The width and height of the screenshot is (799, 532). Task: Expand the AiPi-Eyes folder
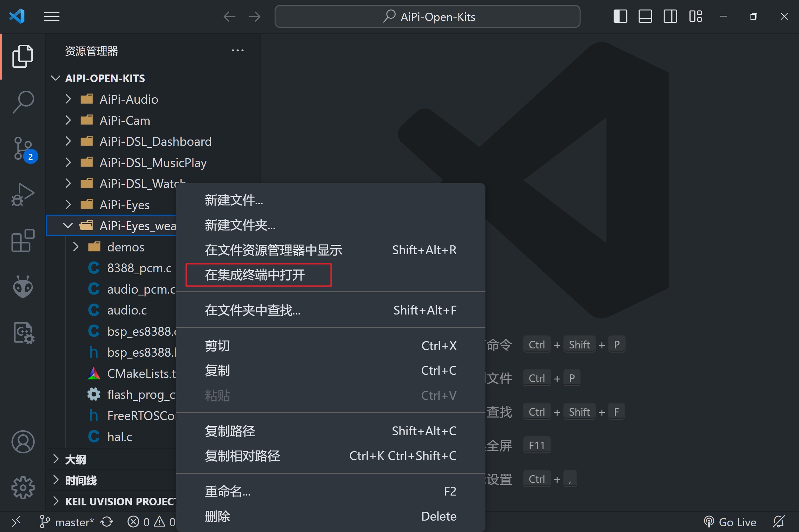(111, 204)
